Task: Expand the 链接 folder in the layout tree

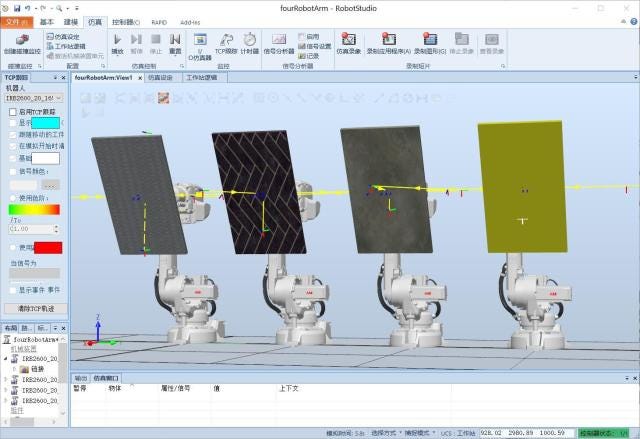Action: point(15,369)
